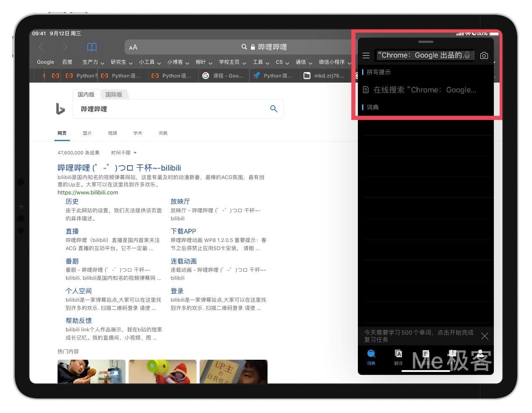Open the 放映厅 sitelink
The height and width of the screenshot is (413, 532).
(180, 201)
